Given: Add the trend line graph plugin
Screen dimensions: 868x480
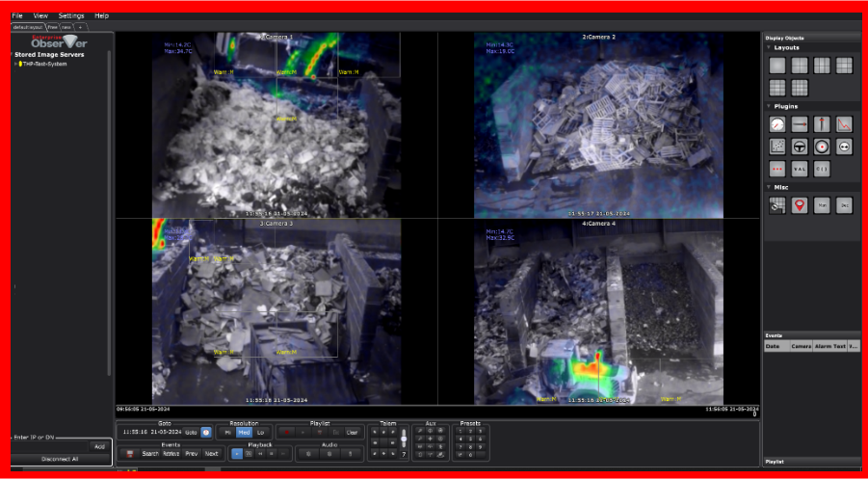Looking at the screenshot, I should [x=844, y=124].
